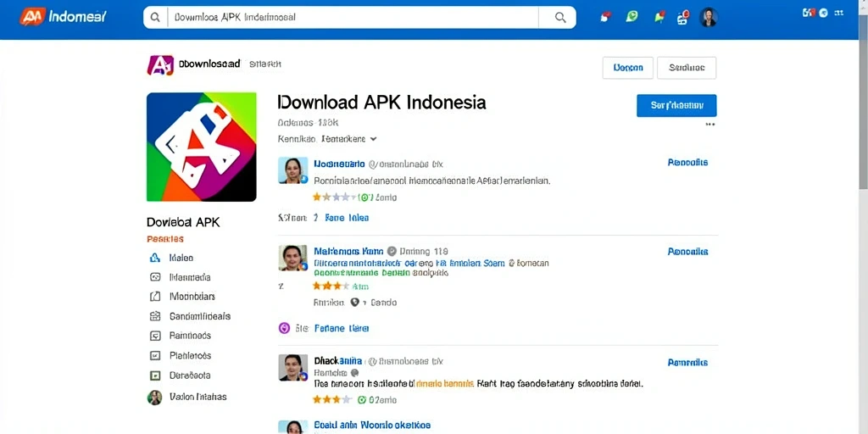Click the Uorcen button

click(x=628, y=68)
